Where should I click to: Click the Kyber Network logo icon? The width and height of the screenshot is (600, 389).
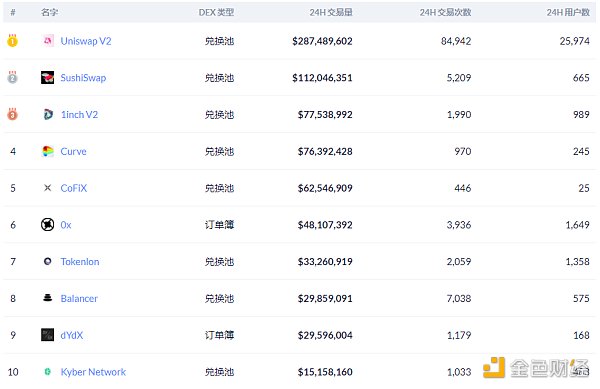point(47,371)
